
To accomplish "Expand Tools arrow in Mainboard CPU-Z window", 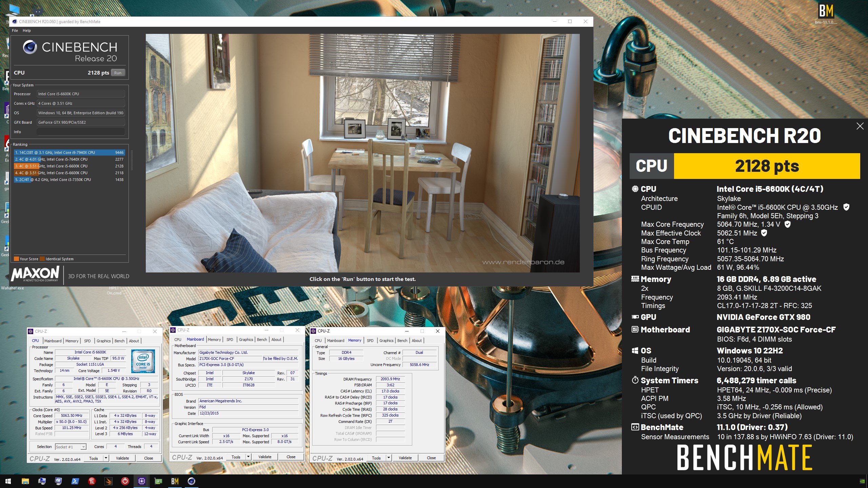I will coord(248,457).
